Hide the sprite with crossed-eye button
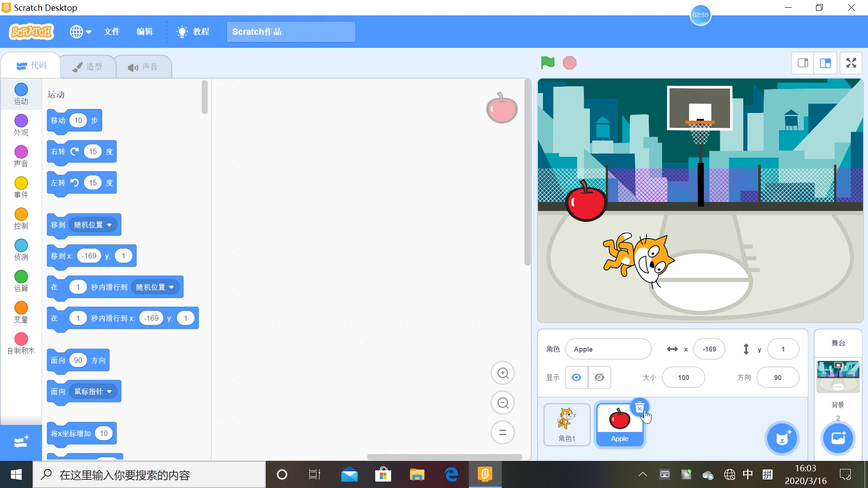 point(599,377)
